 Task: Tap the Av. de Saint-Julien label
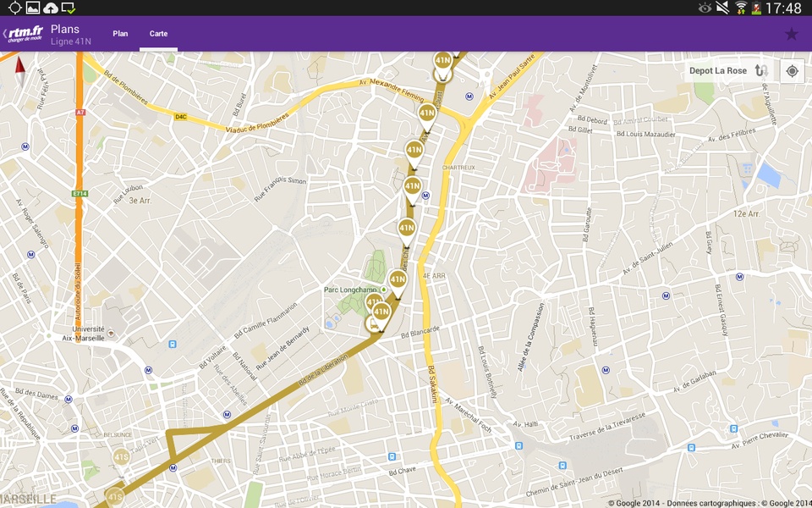[x=647, y=259]
